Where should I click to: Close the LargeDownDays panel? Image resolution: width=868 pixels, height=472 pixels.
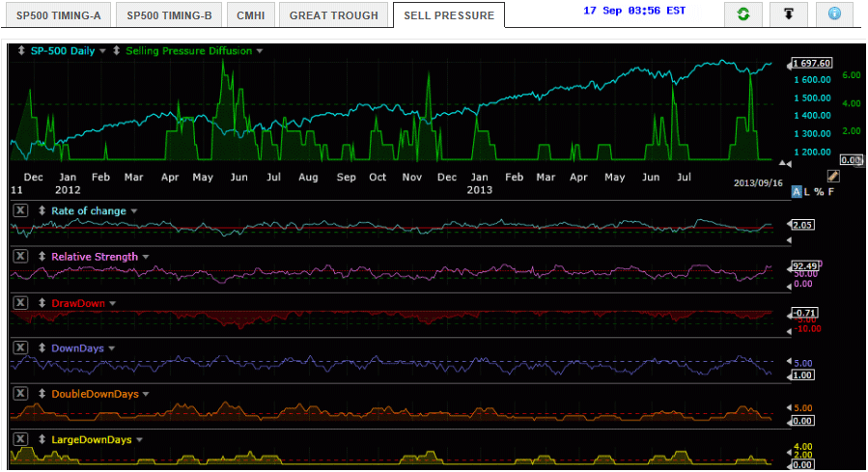(20, 439)
